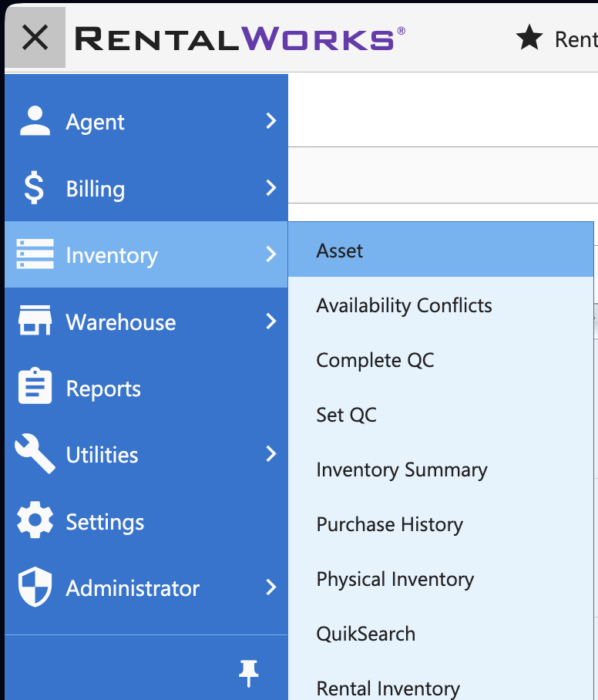Open Complete QC
This screenshot has width=598, height=700.
tap(441, 360)
